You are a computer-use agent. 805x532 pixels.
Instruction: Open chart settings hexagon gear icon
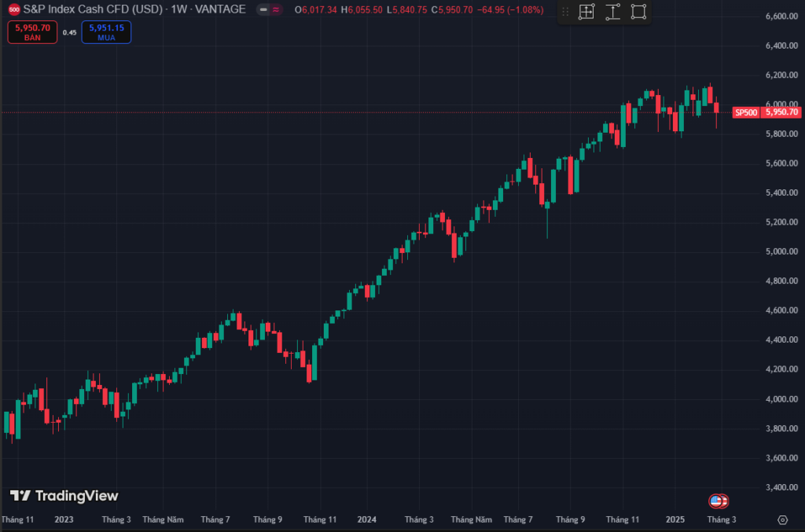click(x=782, y=519)
